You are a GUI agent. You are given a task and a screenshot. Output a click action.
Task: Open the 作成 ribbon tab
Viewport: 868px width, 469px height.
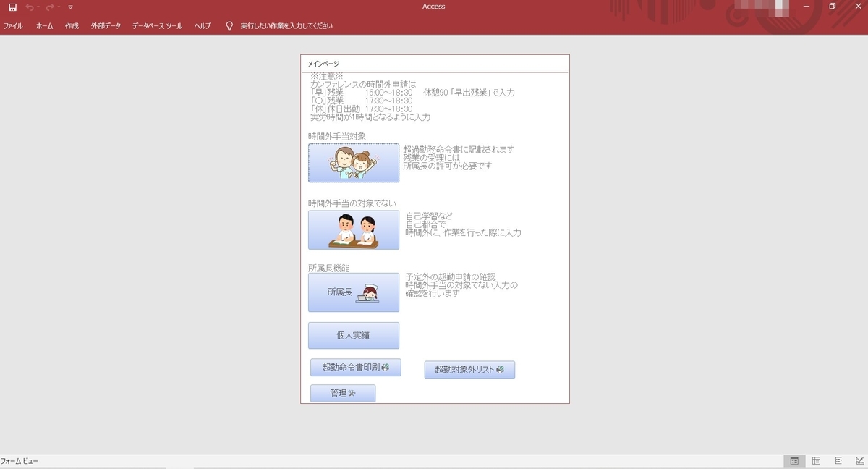tap(72, 25)
